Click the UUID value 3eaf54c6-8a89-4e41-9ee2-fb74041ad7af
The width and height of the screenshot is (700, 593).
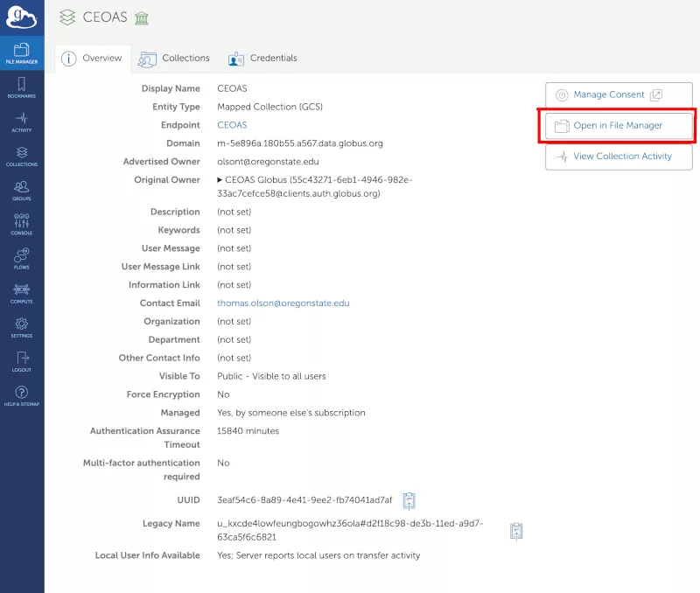(304, 499)
